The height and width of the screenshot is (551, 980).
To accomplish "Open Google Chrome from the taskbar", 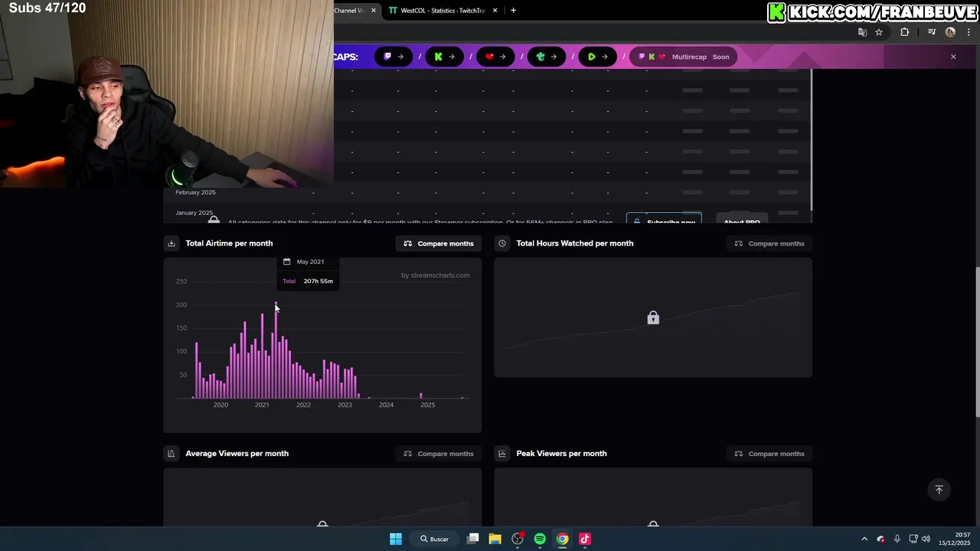I will pos(562,539).
